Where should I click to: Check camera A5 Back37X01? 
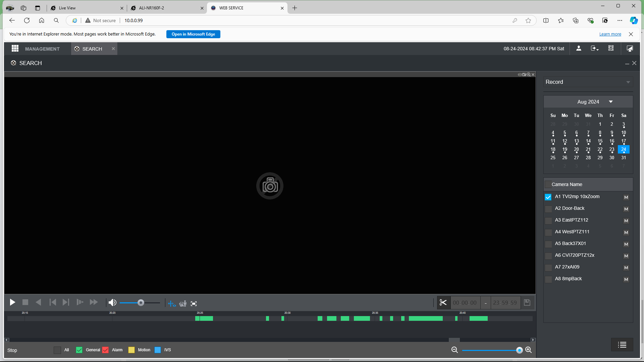[548, 244]
